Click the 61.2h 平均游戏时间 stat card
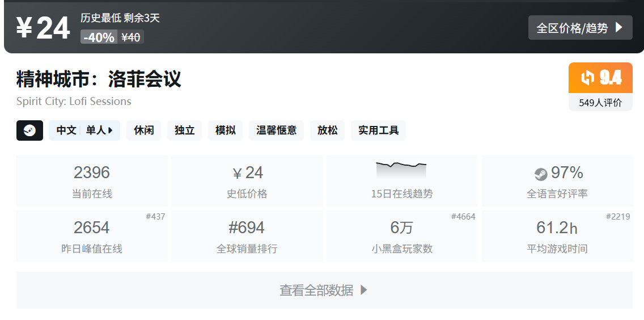Viewport: 644px width, 320px height. coord(557,235)
